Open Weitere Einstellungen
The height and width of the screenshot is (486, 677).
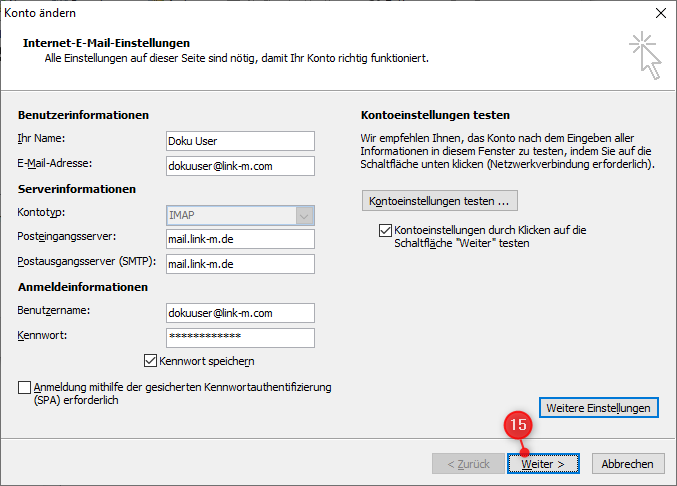599,408
